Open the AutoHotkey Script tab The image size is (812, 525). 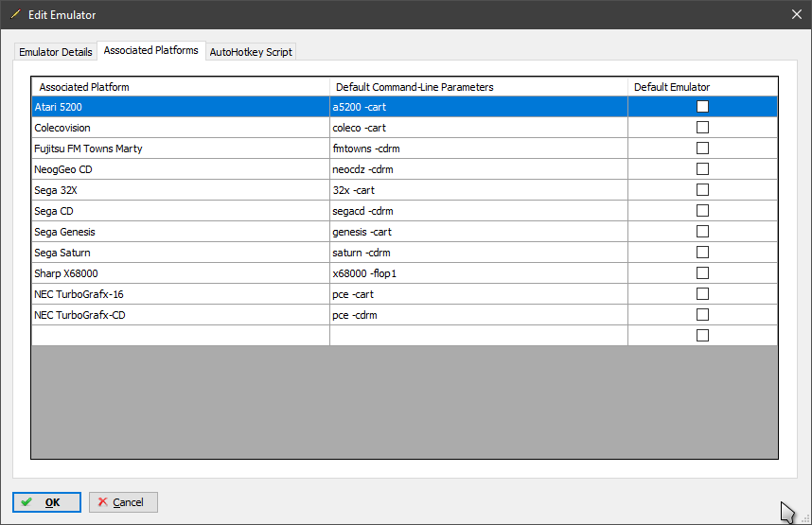[251, 52]
